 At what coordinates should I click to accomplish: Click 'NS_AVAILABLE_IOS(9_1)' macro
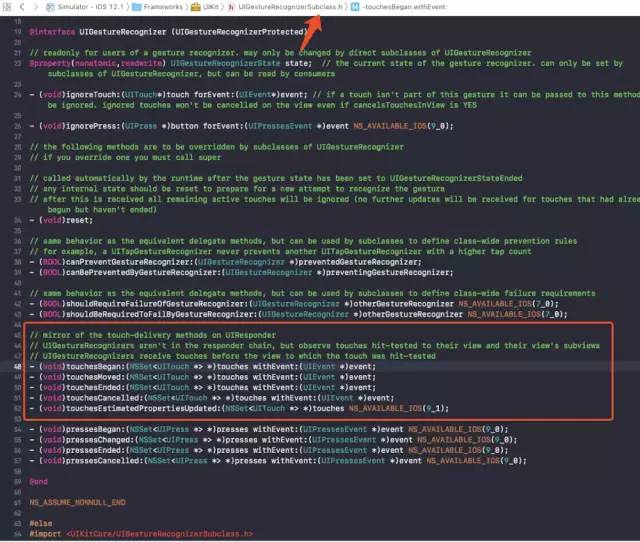click(399, 409)
